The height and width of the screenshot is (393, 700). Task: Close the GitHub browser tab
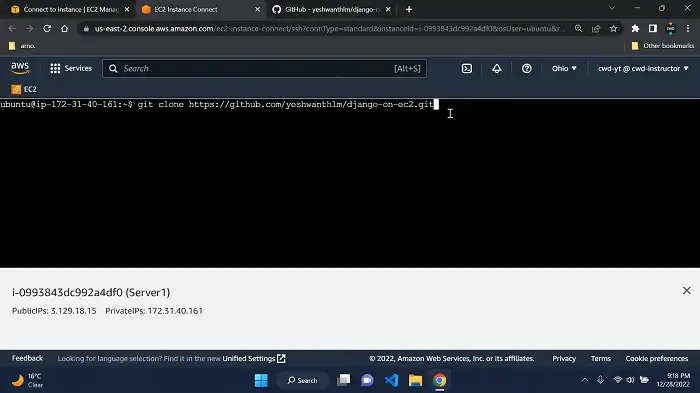[x=388, y=9]
